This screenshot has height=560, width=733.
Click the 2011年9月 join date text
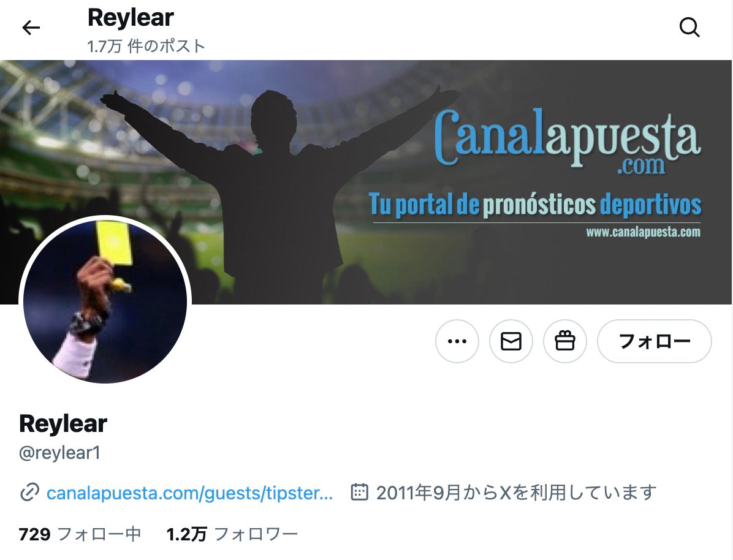517,493
